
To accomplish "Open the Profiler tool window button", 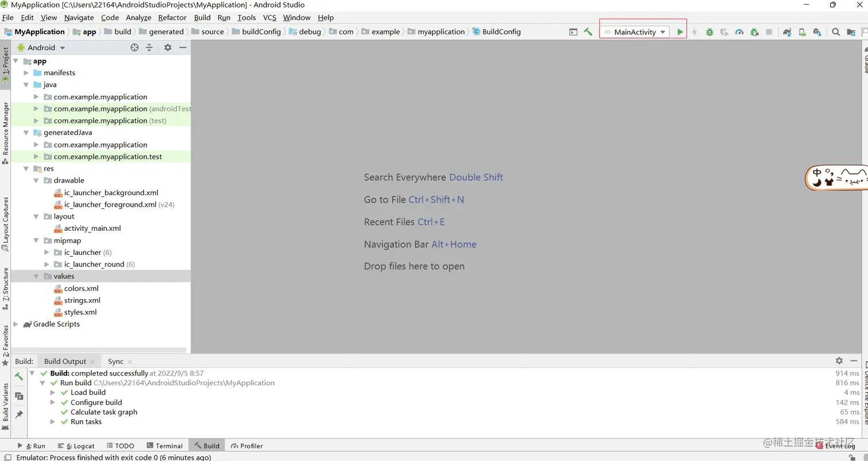I will click(247, 445).
